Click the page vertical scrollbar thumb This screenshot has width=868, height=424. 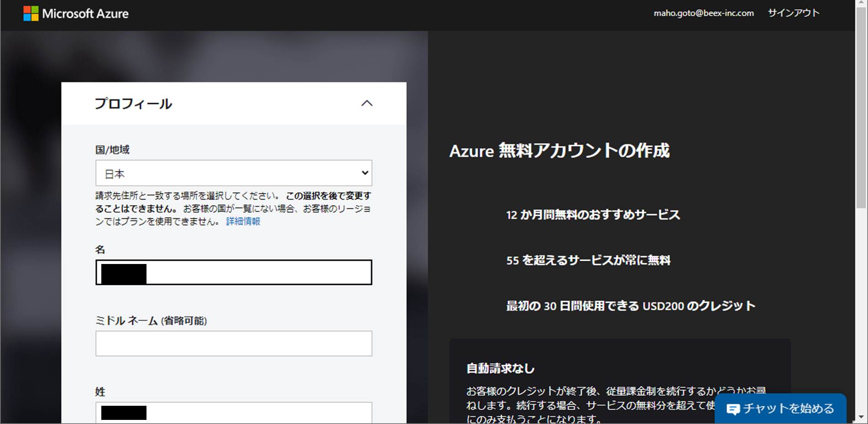[x=861, y=108]
